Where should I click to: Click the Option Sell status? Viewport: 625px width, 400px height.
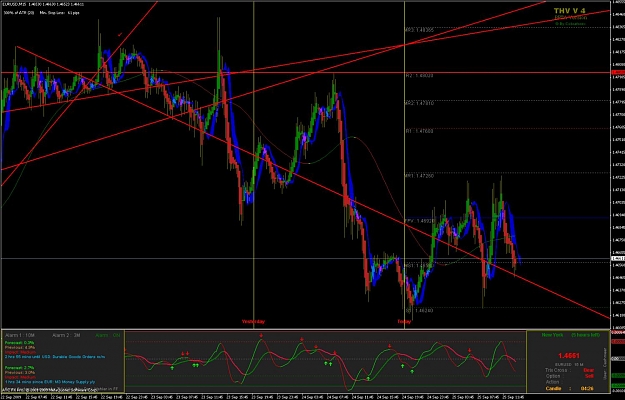point(570,376)
